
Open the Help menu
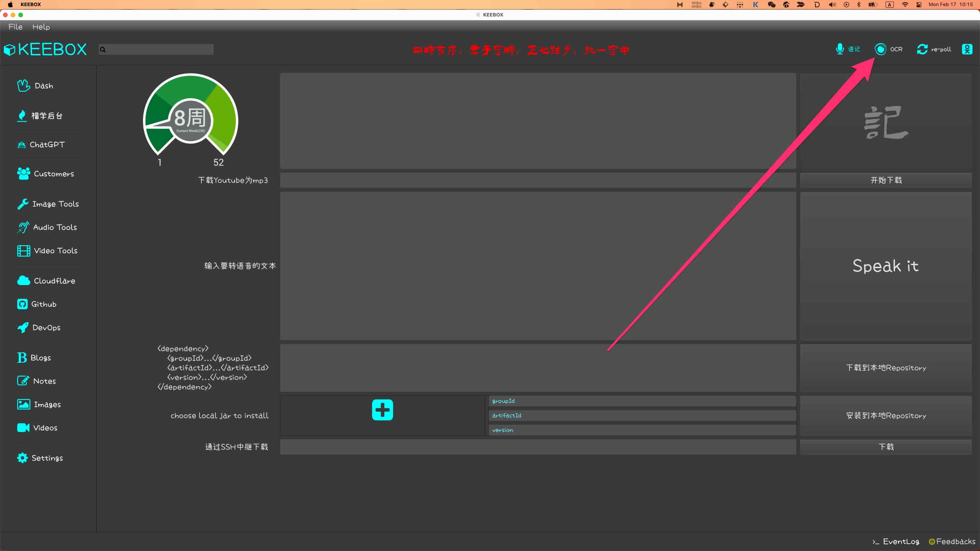pos(41,27)
